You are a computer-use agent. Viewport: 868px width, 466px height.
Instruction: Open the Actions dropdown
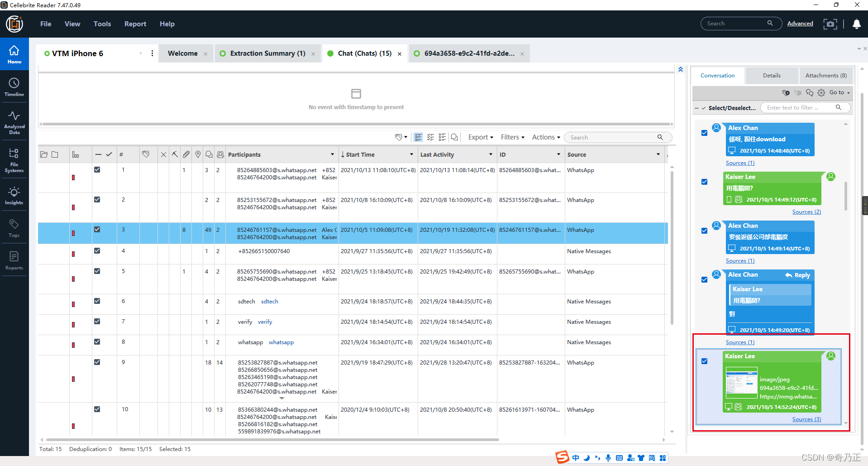click(x=546, y=137)
